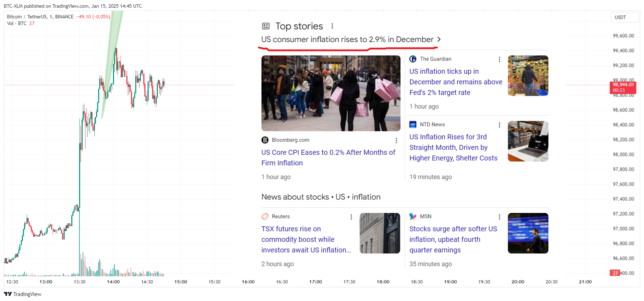The height and width of the screenshot is (301, 644).
Task: Click the 21:00 time axis label
Action: 585,282
